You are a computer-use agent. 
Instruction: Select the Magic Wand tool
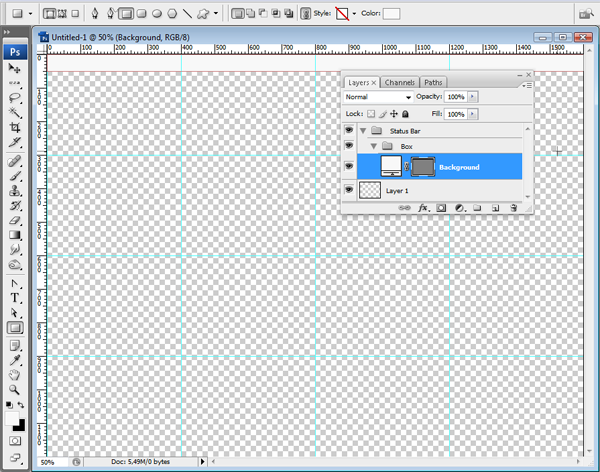pyautogui.click(x=15, y=113)
